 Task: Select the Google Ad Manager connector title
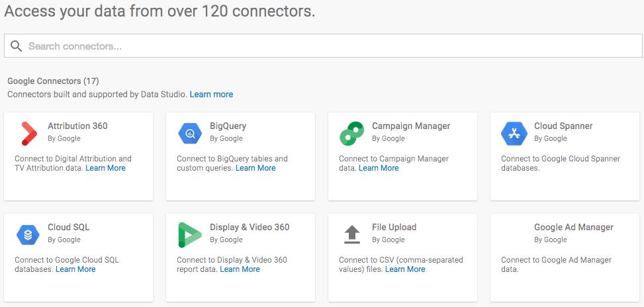click(x=573, y=227)
